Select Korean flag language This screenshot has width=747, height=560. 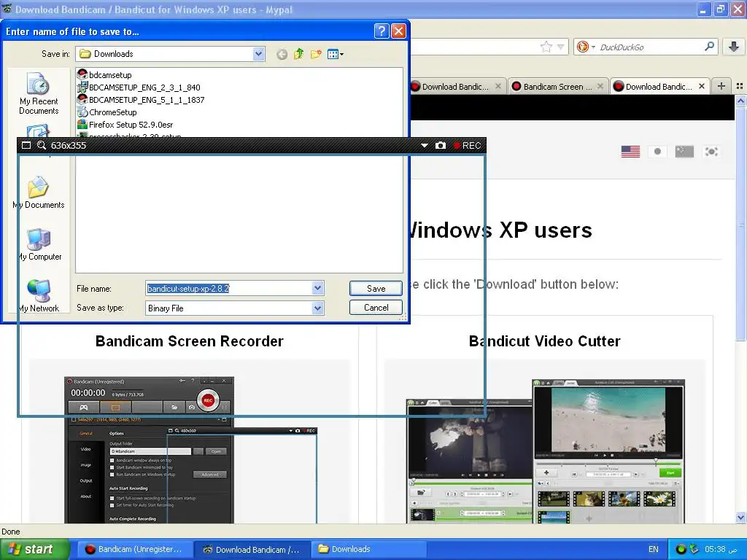(x=711, y=152)
